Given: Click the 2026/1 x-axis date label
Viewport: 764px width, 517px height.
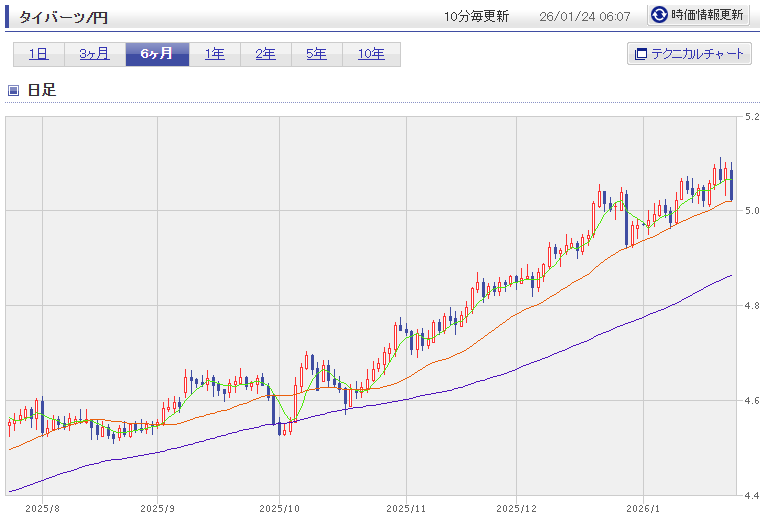Looking at the screenshot, I should pos(641,507).
